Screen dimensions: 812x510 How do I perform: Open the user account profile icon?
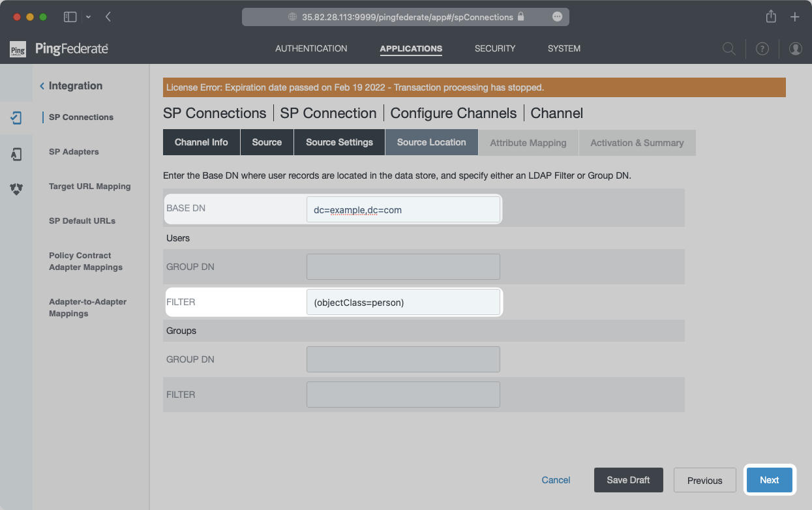[x=795, y=49]
